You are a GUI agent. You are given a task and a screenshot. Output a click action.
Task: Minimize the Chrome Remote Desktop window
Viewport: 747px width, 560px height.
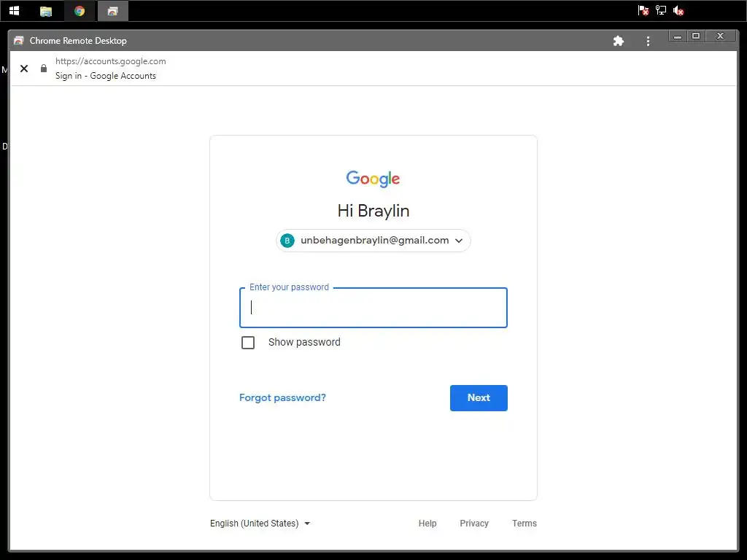click(x=678, y=36)
